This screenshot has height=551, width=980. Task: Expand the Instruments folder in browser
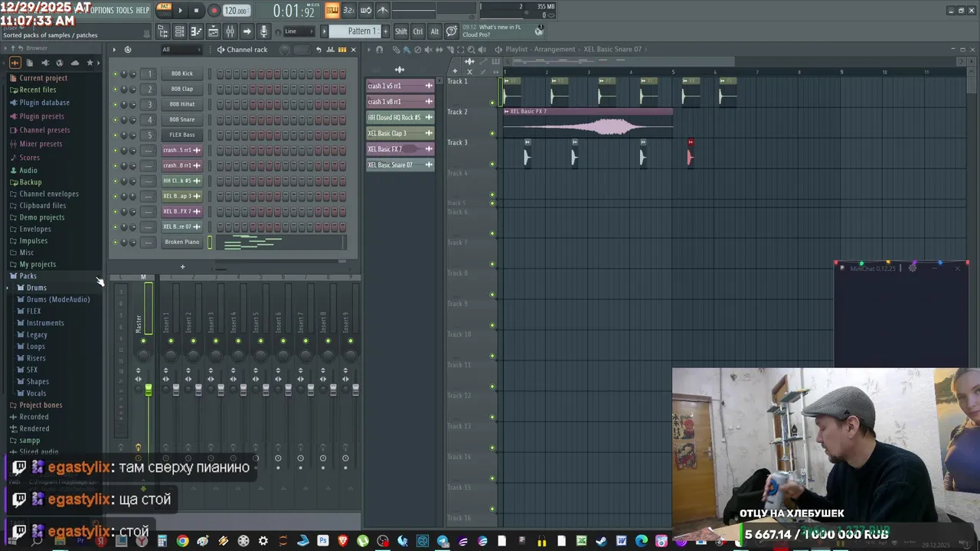pyautogui.click(x=45, y=323)
